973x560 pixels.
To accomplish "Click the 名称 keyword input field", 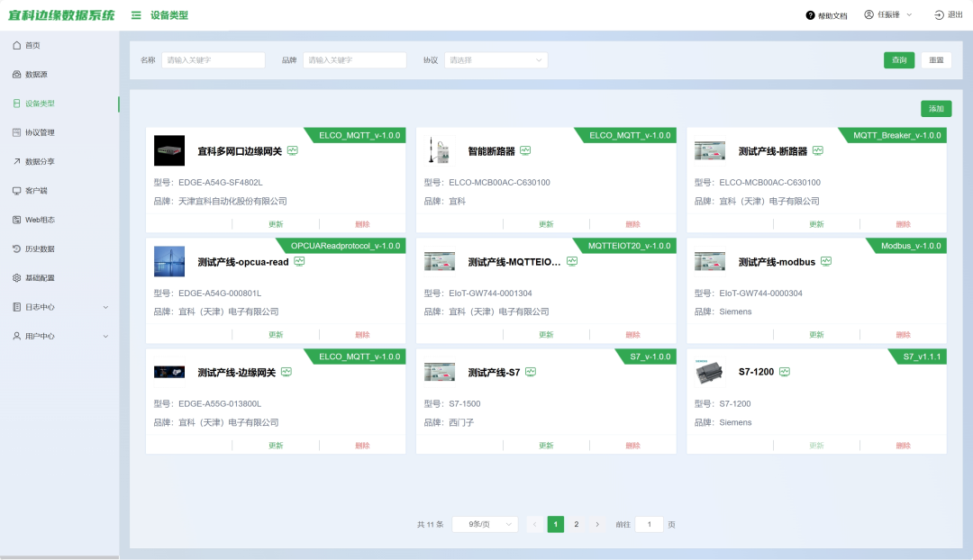I will tap(214, 60).
